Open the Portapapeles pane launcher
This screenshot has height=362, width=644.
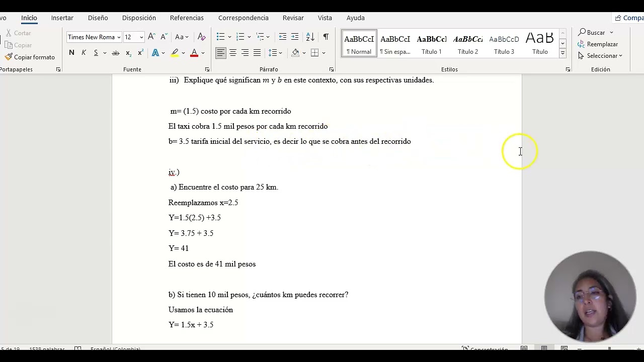(58, 69)
